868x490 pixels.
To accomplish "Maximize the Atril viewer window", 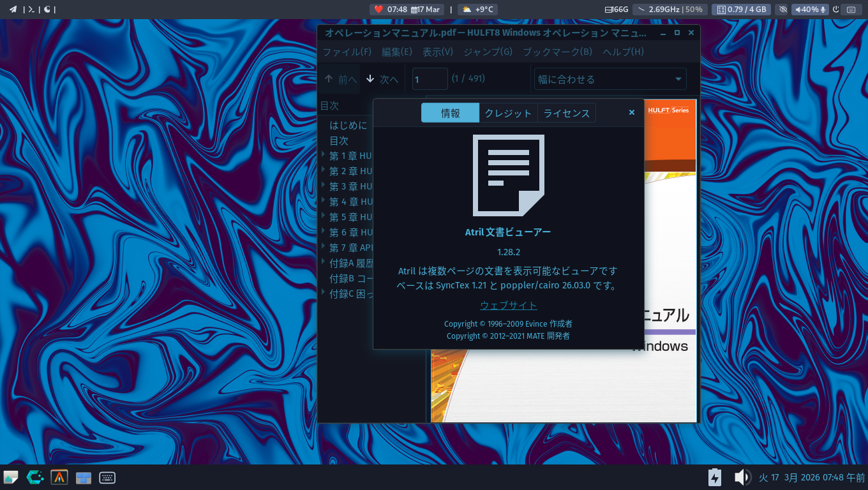I will tap(677, 33).
